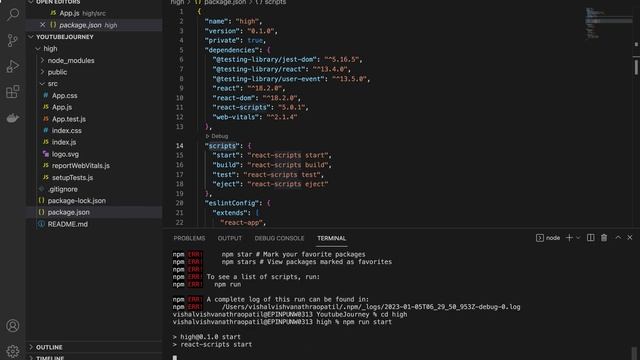Image resolution: width=640 pixels, height=360 pixels.
Task: Open App.test.js file
Action: (x=69, y=119)
